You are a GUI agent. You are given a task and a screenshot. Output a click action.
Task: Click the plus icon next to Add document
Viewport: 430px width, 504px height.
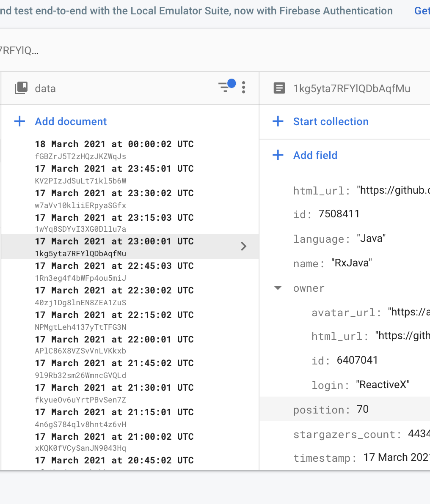click(19, 121)
